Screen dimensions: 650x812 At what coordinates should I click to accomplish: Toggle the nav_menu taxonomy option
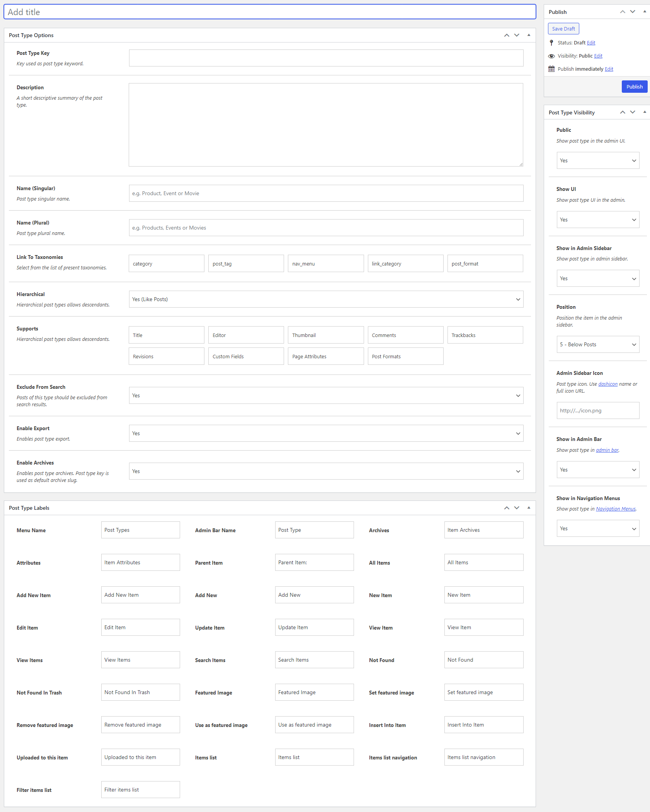coord(326,264)
